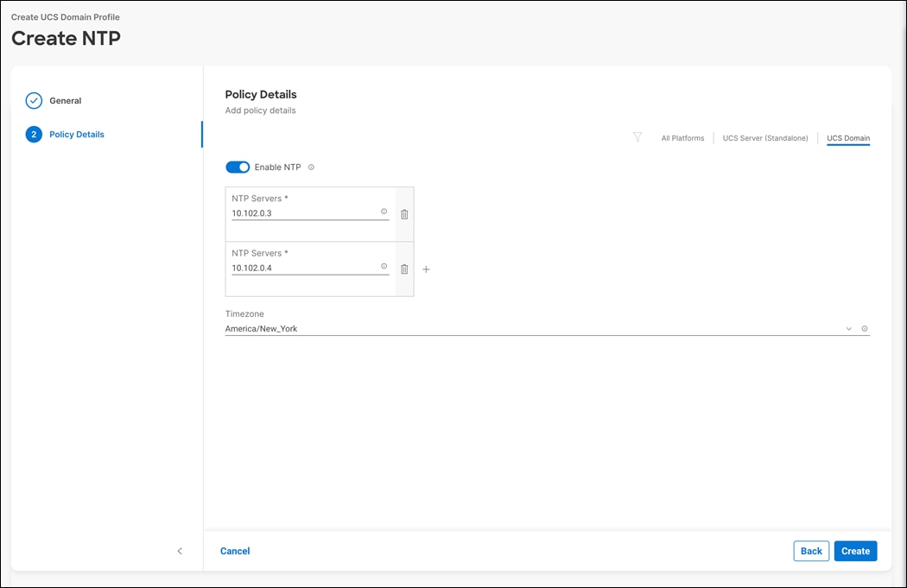Click the info icon inside the 10.102.0.4 field
The height and width of the screenshot is (588, 907).
pos(383,267)
